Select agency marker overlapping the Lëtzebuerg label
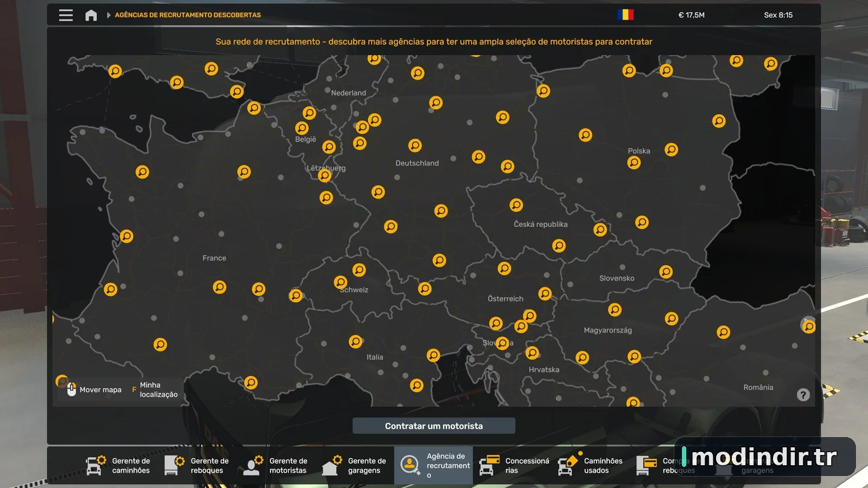 [x=325, y=176]
